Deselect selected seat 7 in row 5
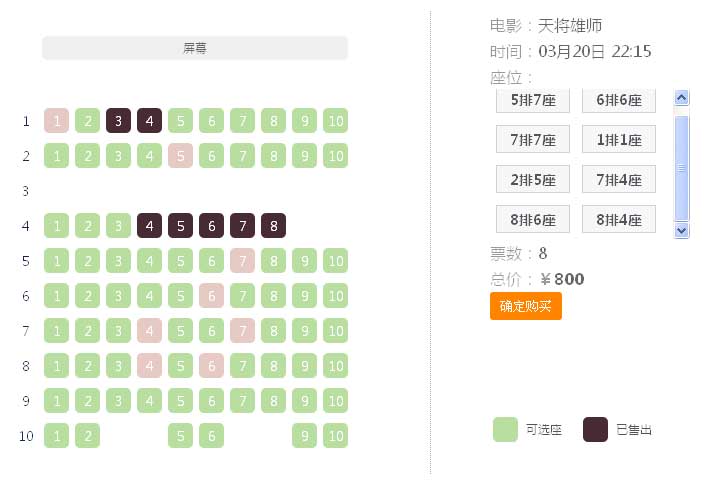The width and height of the screenshot is (723, 486). pyautogui.click(x=242, y=261)
